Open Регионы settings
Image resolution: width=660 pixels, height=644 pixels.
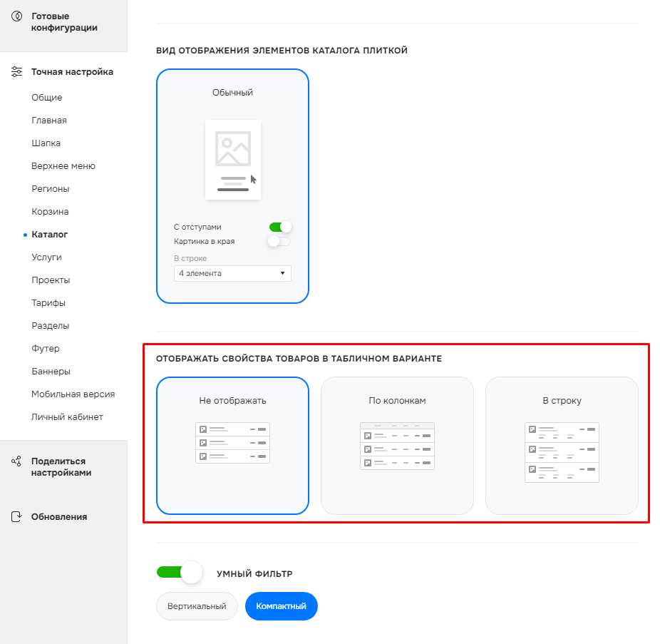[51, 189]
